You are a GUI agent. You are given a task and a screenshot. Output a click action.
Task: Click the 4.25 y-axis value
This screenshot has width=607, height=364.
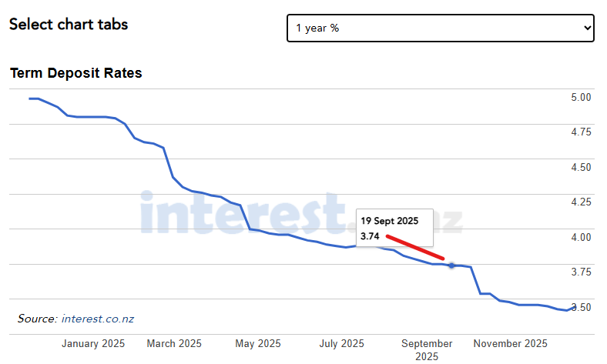(x=581, y=202)
